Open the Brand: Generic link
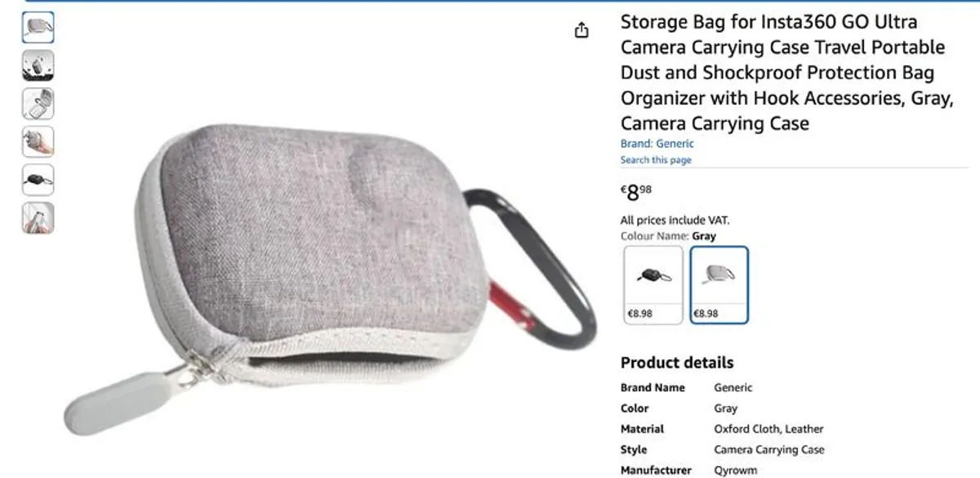The width and height of the screenshot is (980, 478). (x=657, y=144)
